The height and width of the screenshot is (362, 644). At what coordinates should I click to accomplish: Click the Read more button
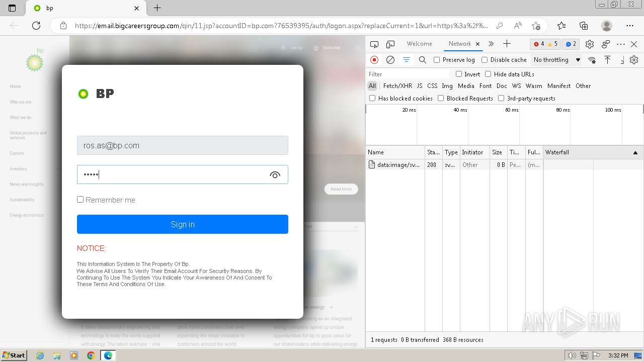click(341, 189)
